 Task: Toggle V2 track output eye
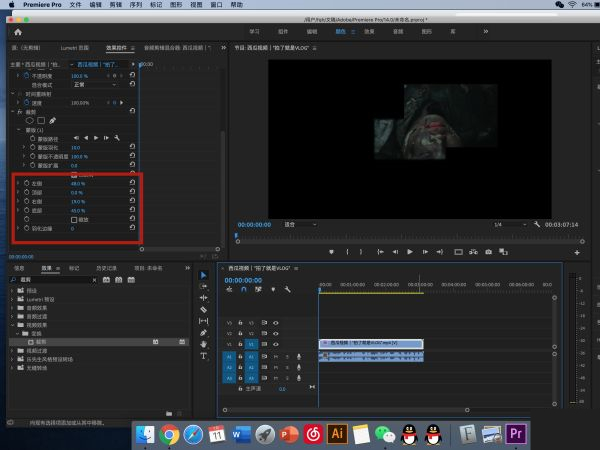[276, 333]
